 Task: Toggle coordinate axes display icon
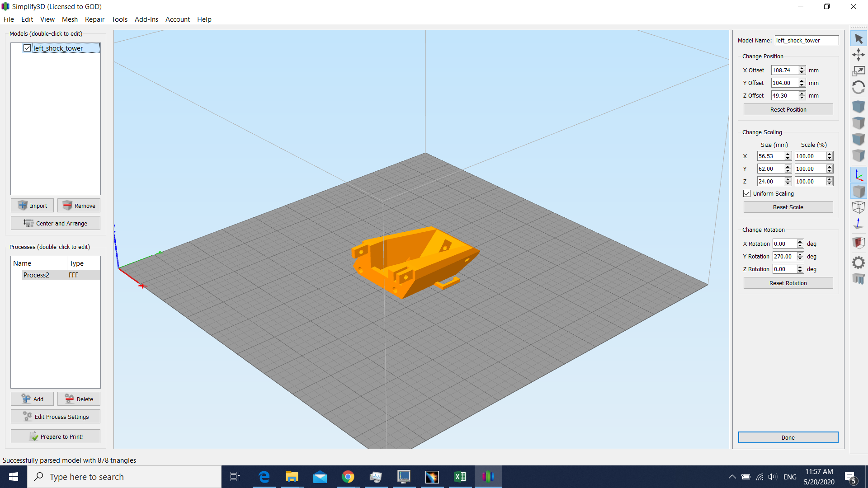tap(859, 175)
